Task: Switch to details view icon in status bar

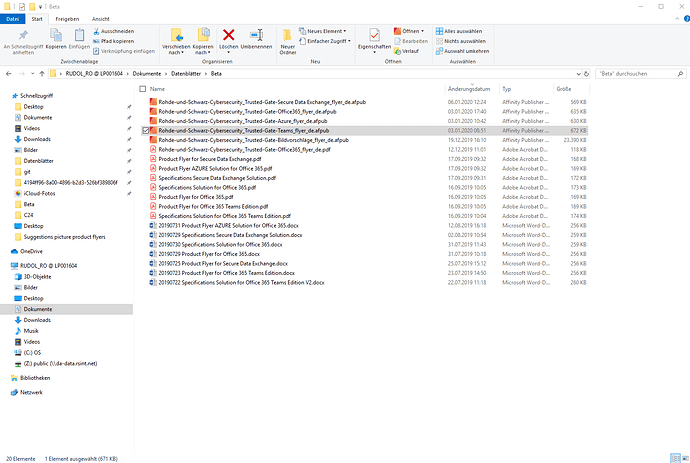Action: [675, 458]
